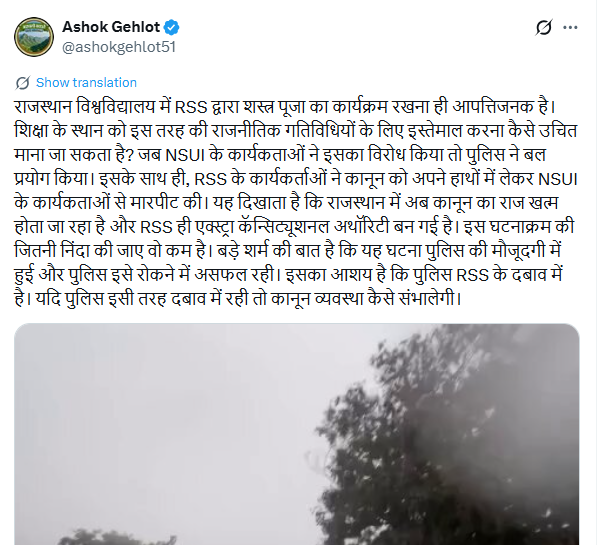The height and width of the screenshot is (545, 604).
Task: Open the attached foggy sky media
Action: (297, 434)
